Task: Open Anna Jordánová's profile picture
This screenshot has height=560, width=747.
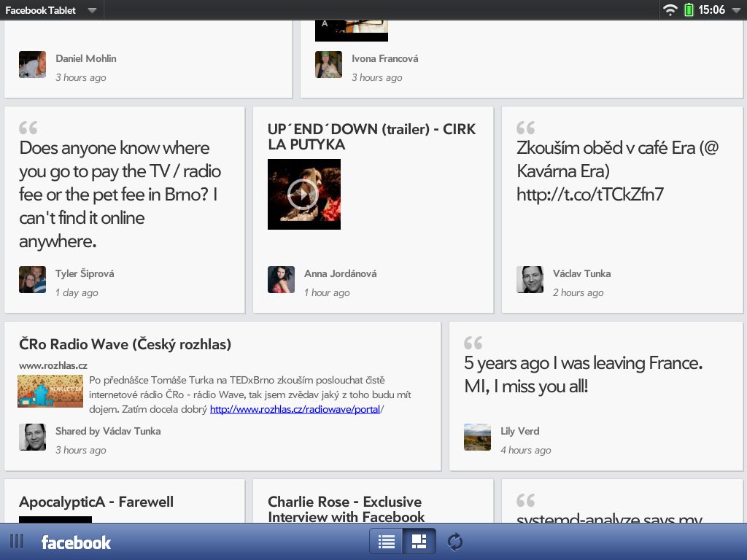Action: pos(281,279)
